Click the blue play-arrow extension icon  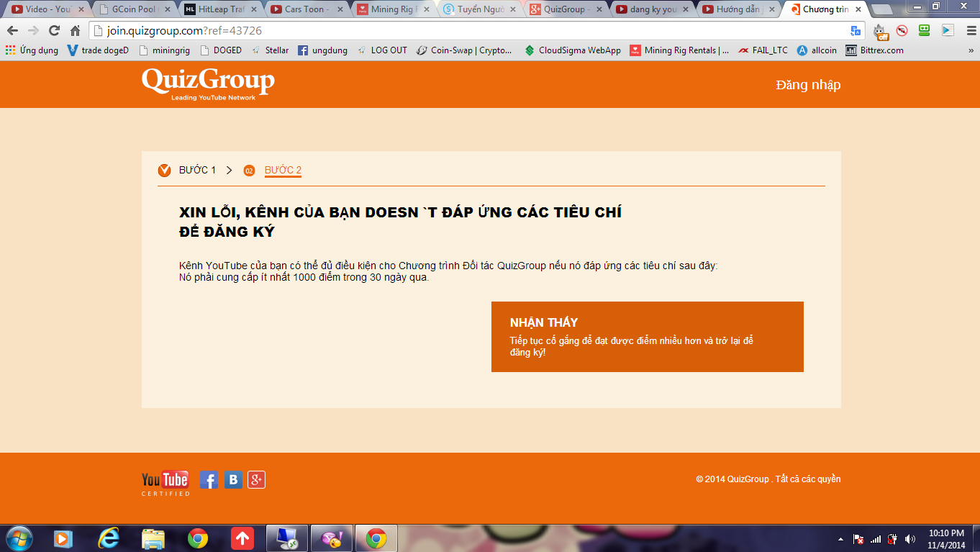(x=948, y=31)
